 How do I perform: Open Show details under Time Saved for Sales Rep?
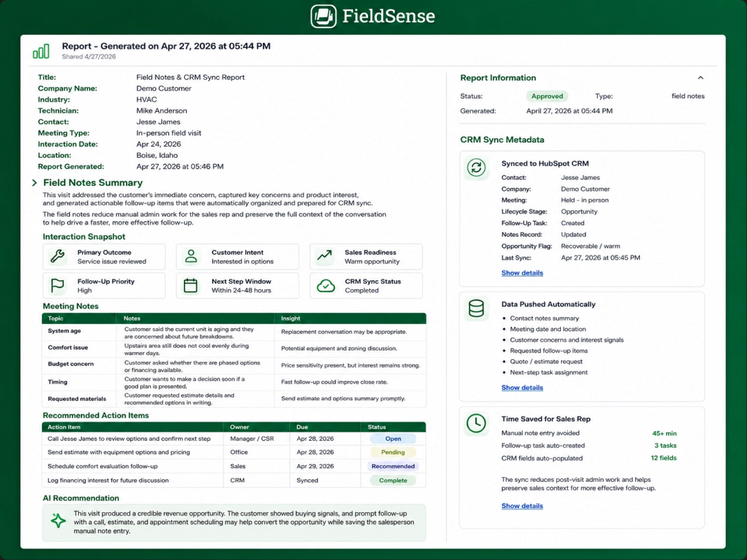coord(522,505)
